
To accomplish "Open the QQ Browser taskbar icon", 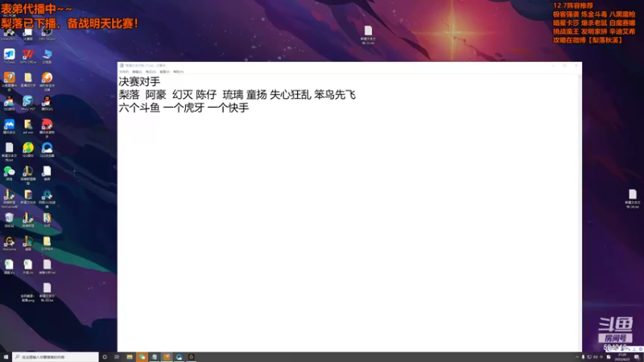I will pos(179,357).
